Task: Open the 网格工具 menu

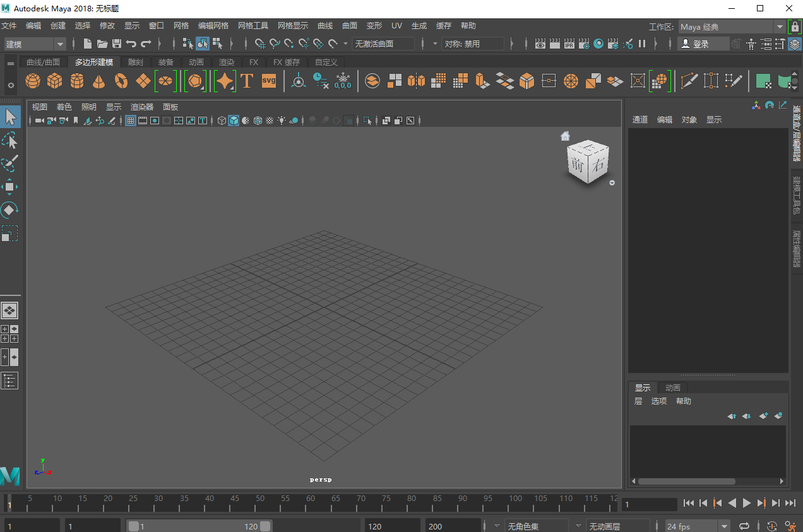Action: point(253,26)
